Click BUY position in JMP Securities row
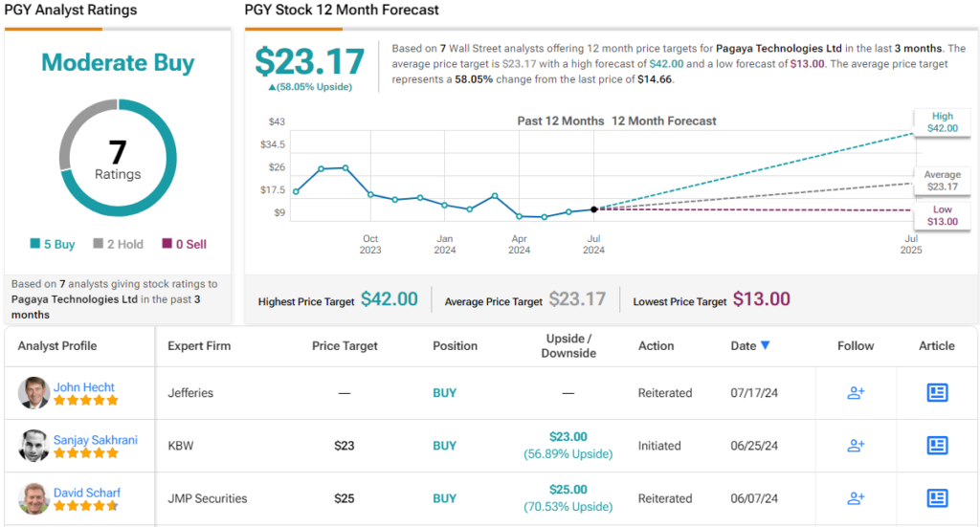 click(x=444, y=498)
